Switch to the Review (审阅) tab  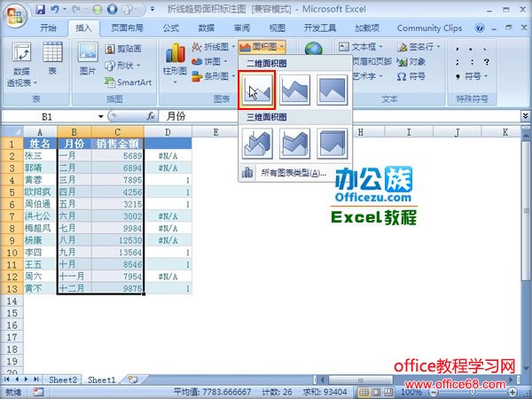click(x=241, y=27)
